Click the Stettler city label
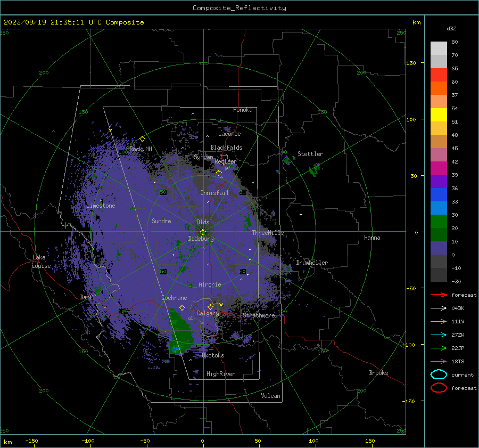 [x=310, y=154]
